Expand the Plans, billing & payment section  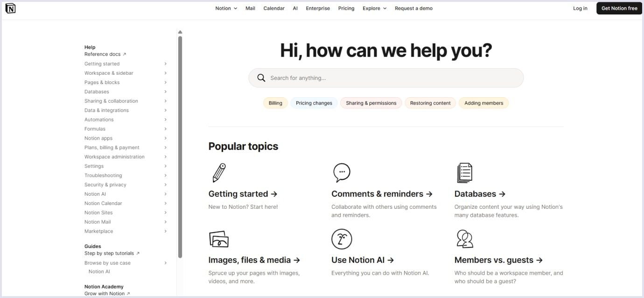tap(166, 148)
